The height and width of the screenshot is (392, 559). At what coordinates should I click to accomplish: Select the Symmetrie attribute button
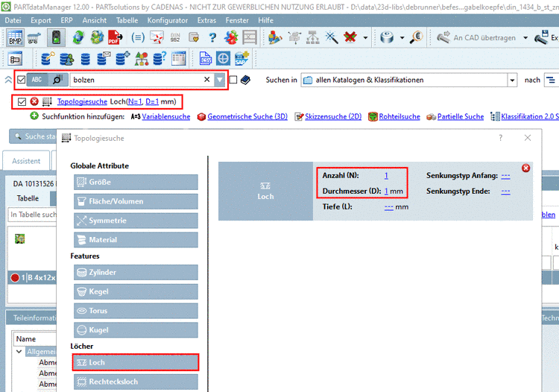136,221
